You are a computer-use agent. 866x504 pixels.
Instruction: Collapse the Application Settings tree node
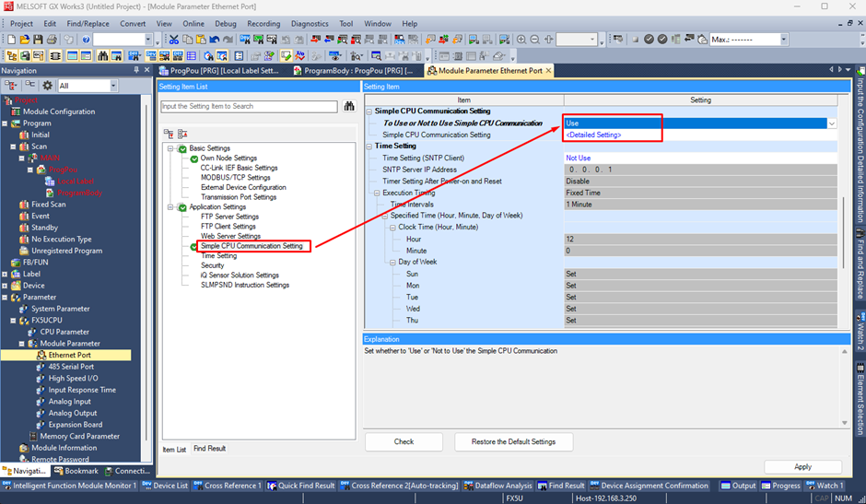point(170,207)
